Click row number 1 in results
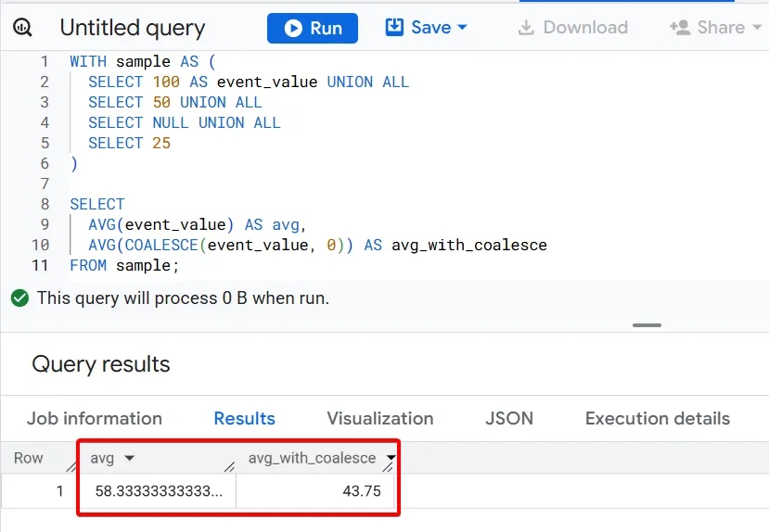The image size is (769, 532). [x=59, y=491]
